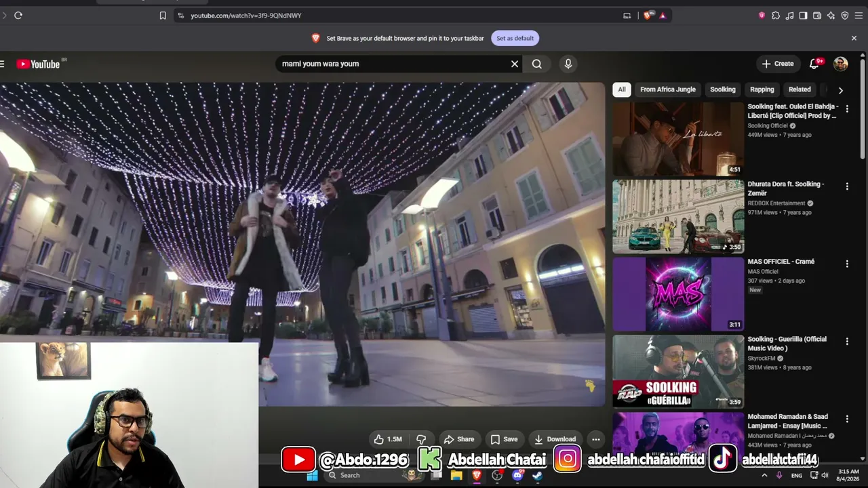868x488 pixels.
Task: Click the Create button
Action: tap(777, 64)
